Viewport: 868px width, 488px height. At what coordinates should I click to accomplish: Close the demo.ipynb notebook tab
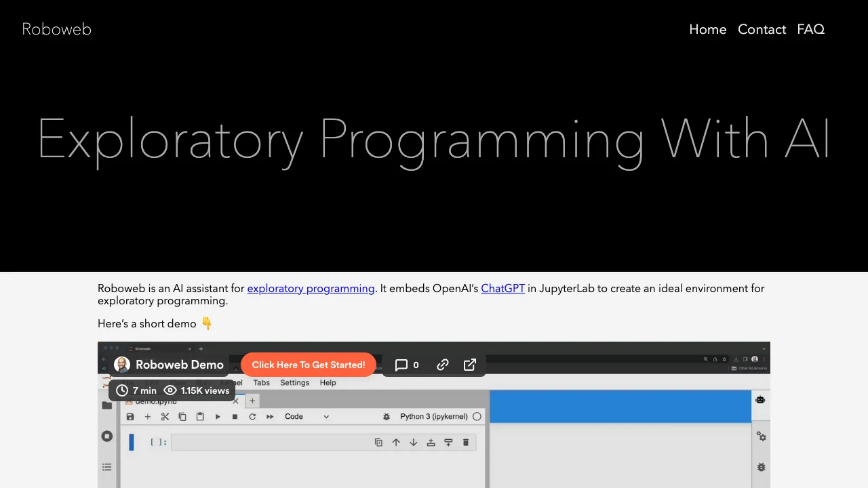[236, 401]
